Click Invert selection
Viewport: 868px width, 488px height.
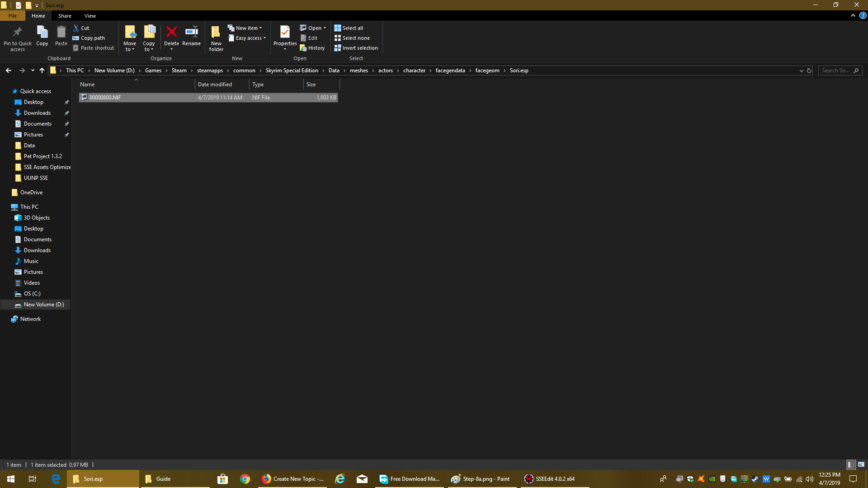tap(356, 48)
